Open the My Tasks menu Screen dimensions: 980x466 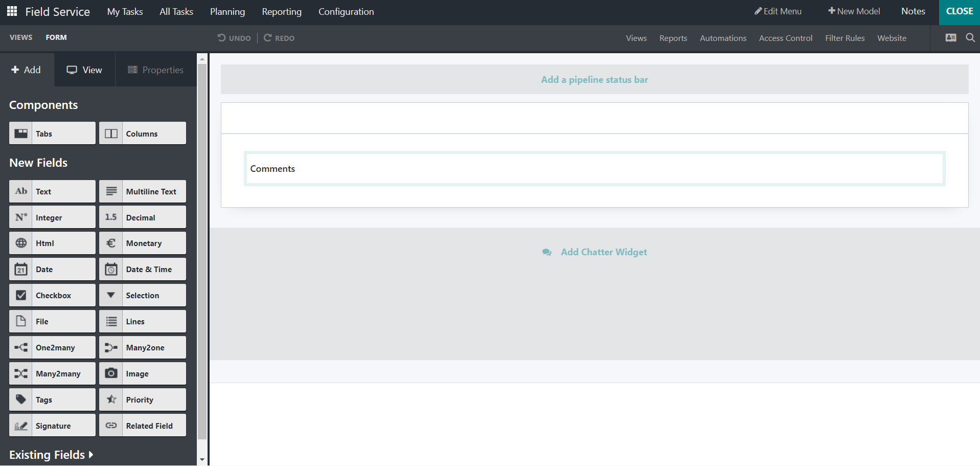click(125, 11)
